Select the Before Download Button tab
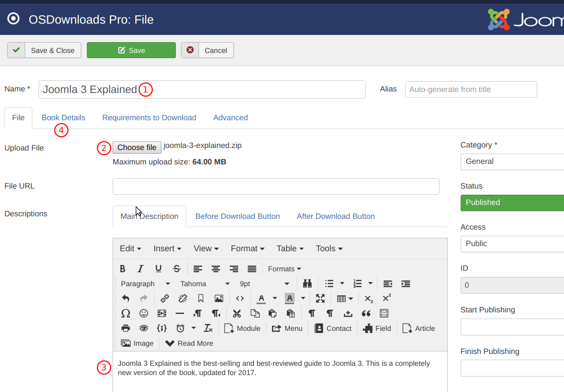The image size is (564, 392). tap(238, 216)
